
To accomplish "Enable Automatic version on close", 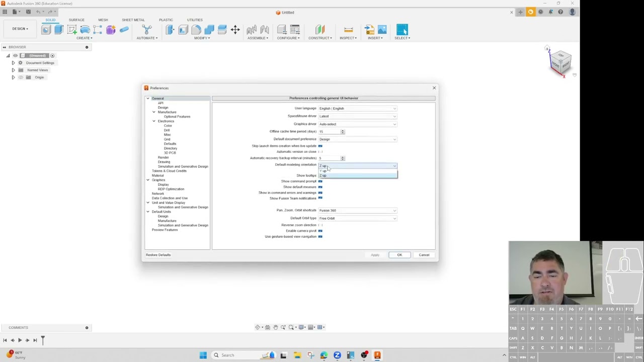I will click(x=320, y=152).
